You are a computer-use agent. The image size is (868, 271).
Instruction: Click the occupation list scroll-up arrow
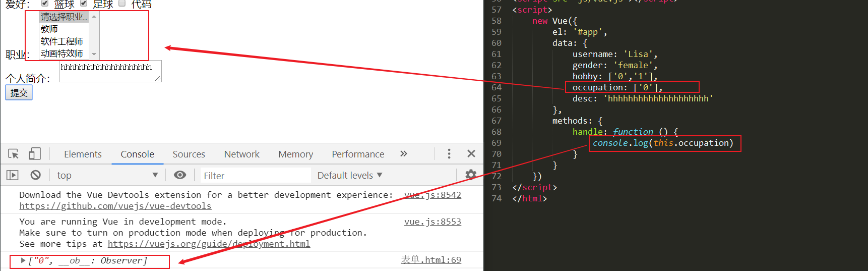94,17
